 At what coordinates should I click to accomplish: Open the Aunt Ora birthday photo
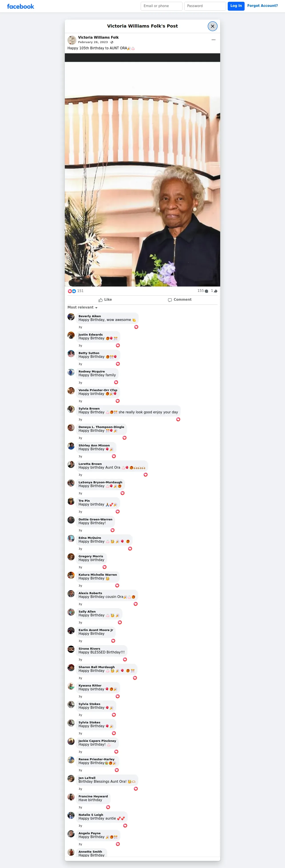click(x=142, y=174)
